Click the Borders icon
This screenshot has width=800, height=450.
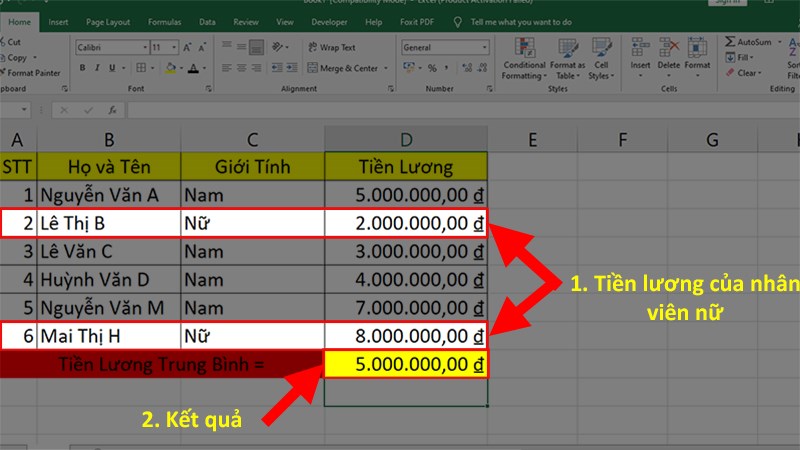[x=141, y=68]
